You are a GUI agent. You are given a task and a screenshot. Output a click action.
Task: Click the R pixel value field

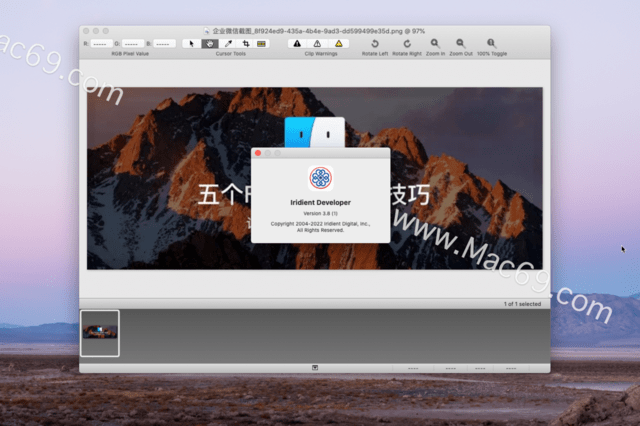[101, 44]
